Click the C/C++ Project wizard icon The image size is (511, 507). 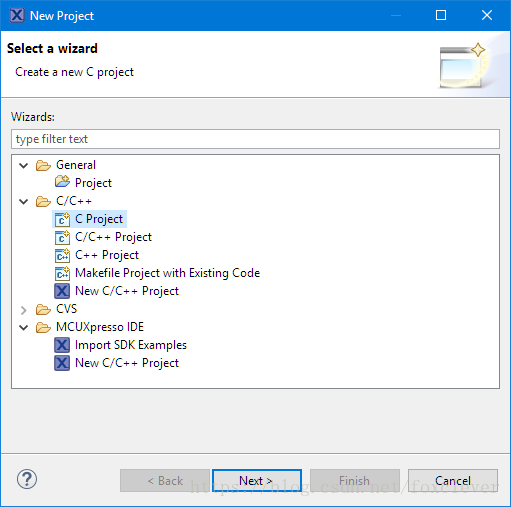(x=62, y=237)
